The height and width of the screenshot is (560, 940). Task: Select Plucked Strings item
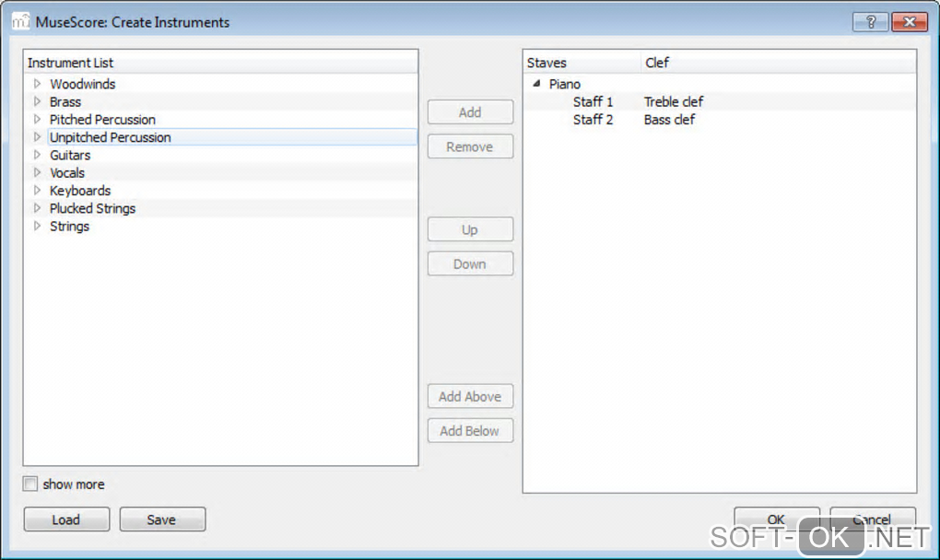(93, 208)
